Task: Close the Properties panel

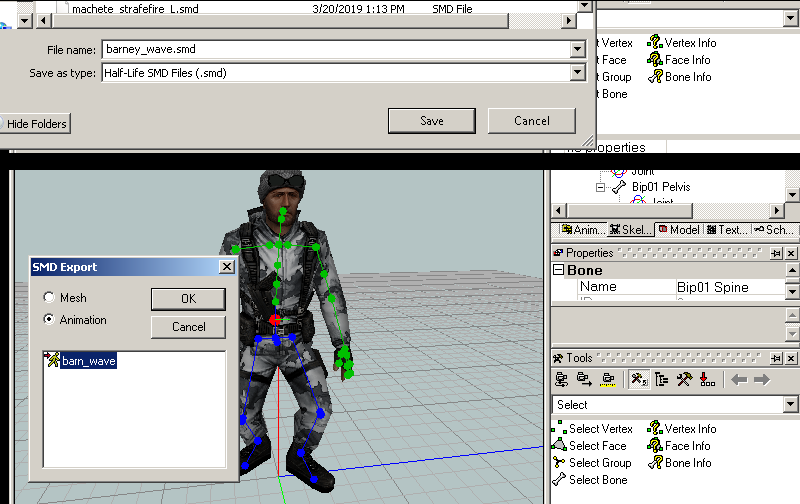Action: coord(791,253)
